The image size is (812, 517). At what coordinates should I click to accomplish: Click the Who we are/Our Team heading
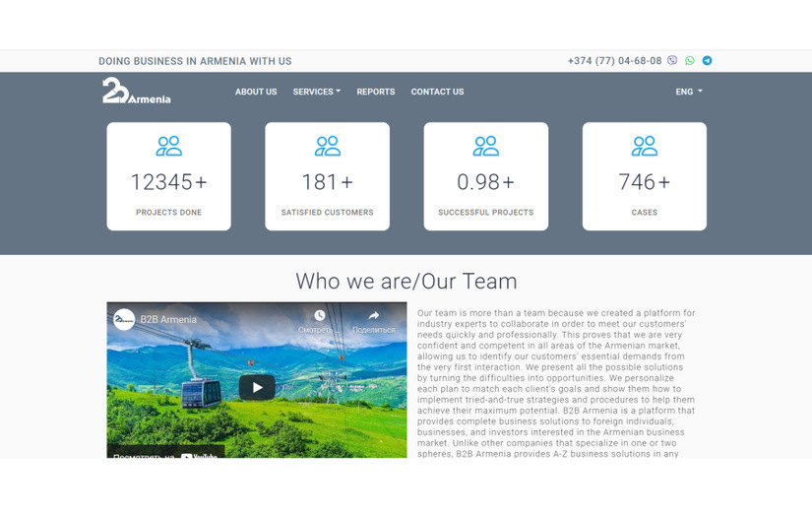pos(406,282)
